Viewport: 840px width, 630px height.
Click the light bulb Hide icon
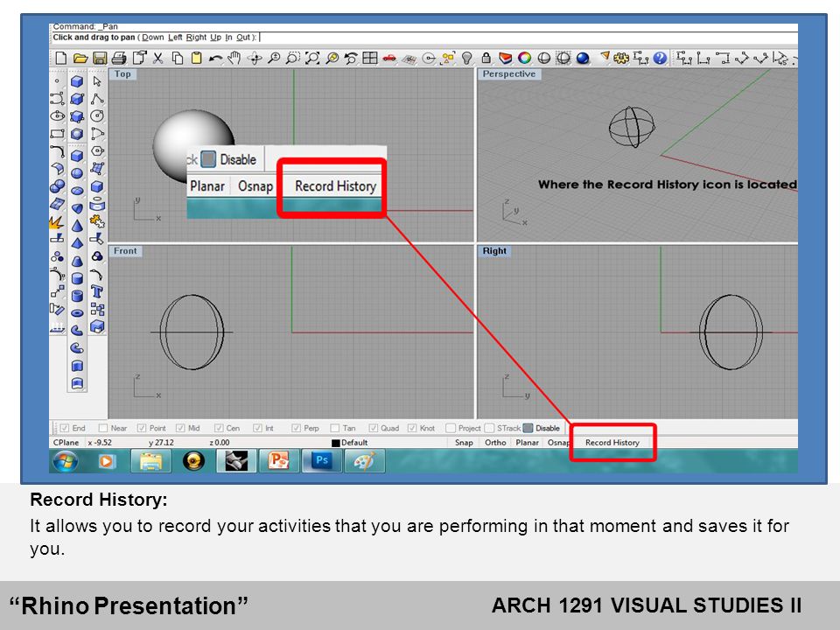(x=467, y=58)
